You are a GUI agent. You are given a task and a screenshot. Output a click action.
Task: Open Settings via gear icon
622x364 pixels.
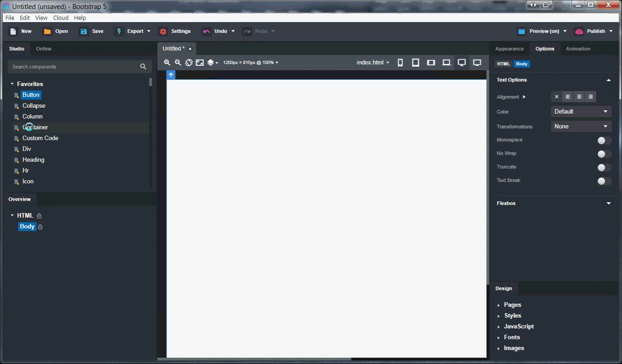coord(163,32)
